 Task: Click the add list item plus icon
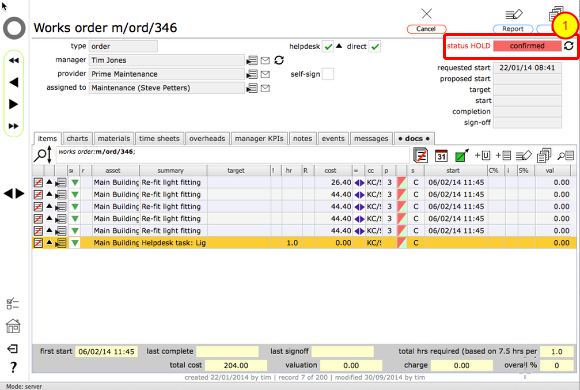coord(503,155)
